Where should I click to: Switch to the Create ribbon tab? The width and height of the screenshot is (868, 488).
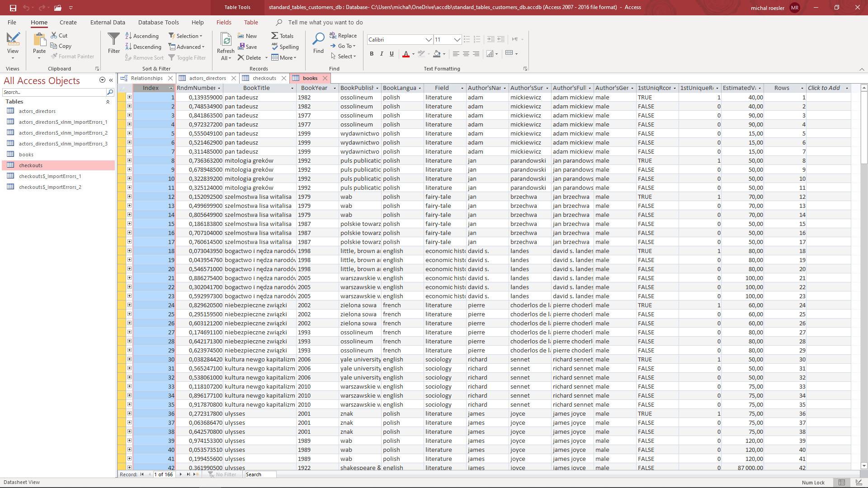pos(68,22)
